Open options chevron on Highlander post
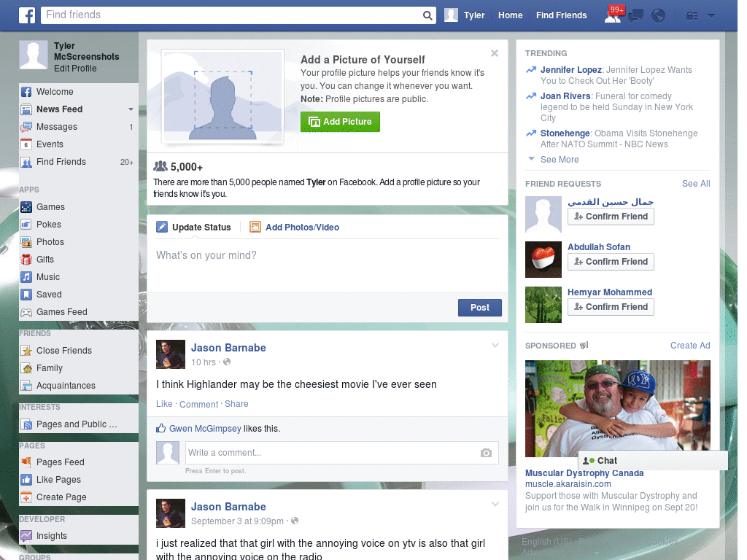The image size is (747, 560). [x=495, y=345]
